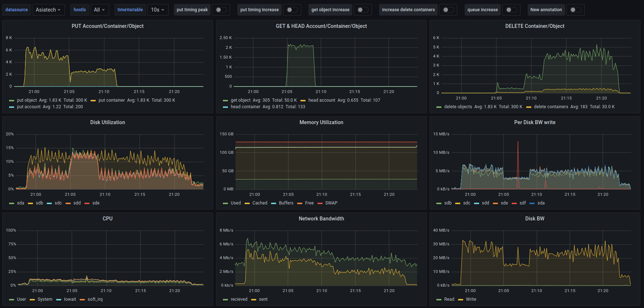Toggle increase delete containers switch
This screenshot has height=308, width=644.
coord(448,10)
